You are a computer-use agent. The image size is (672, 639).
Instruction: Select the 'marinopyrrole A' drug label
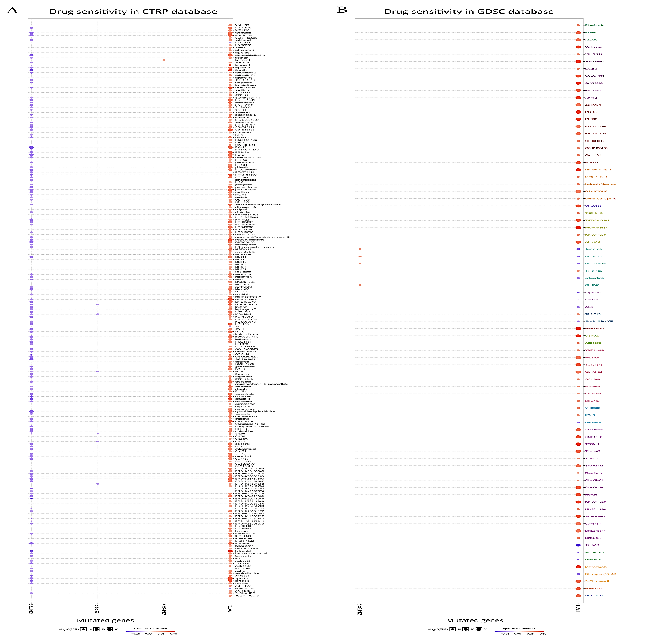248,297
